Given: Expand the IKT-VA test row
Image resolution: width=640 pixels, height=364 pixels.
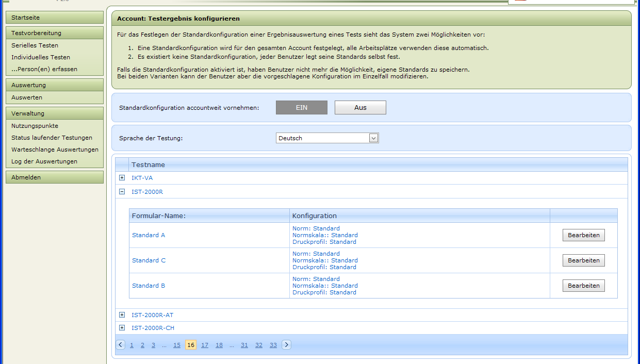Looking at the screenshot, I should click(122, 178).
